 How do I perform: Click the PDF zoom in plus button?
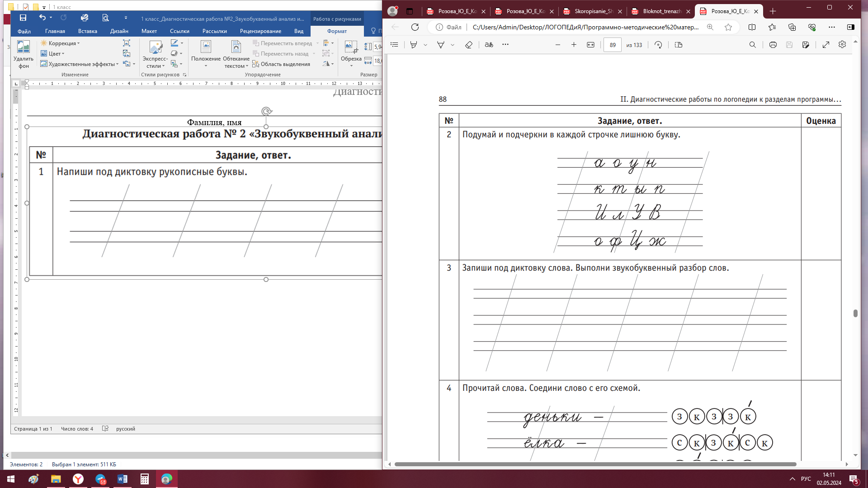click(x=574, y=45)
